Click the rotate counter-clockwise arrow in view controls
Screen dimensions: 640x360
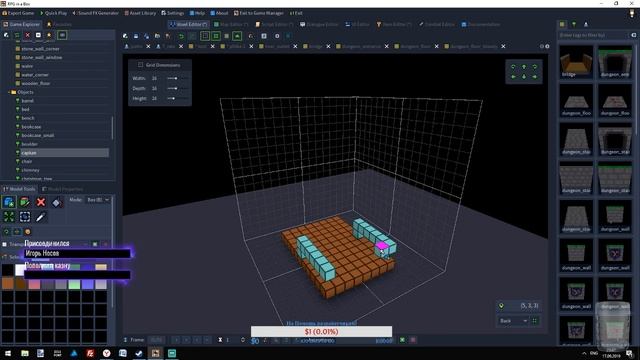point(513,67)
